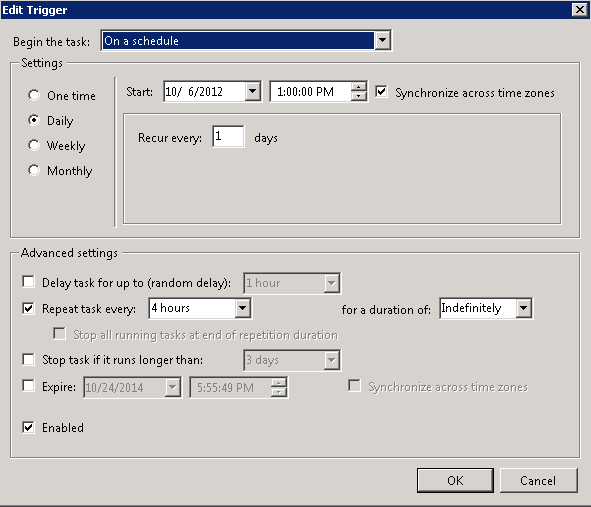Open the Start date calendar dropdown
Image resolution: width=591 pixels, height=507 pixels.
(x=253, y=91)
